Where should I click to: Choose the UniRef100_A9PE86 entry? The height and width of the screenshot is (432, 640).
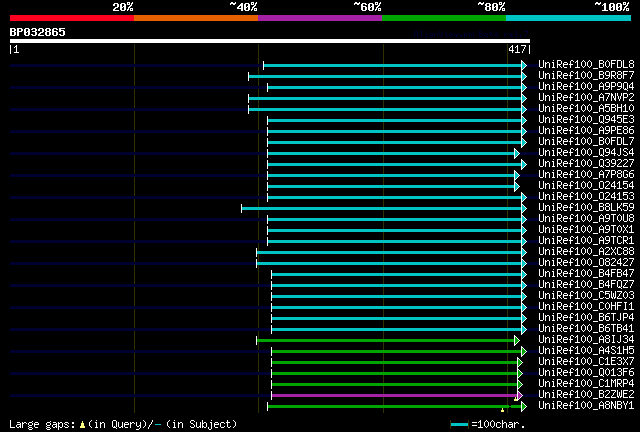tap(586, 131)
